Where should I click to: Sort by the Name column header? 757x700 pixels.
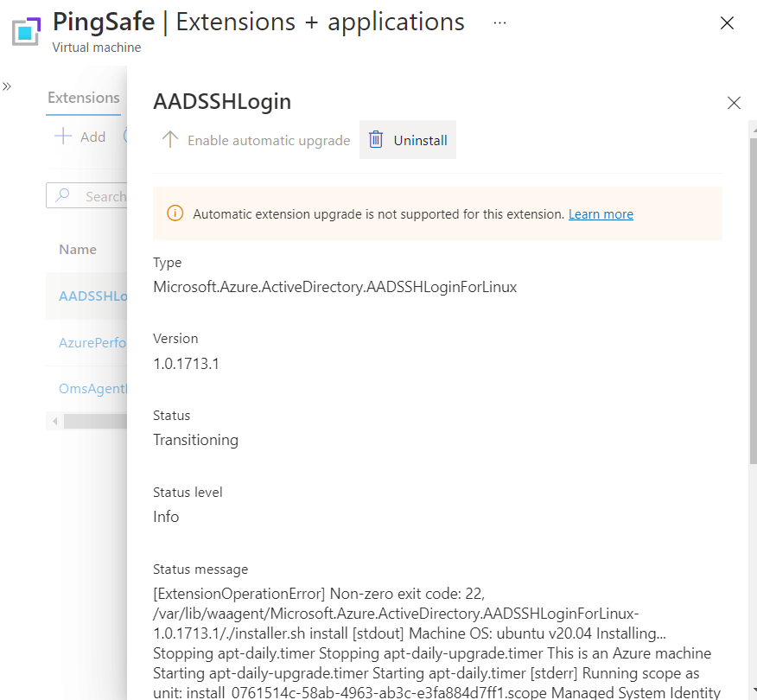point(78,249)
